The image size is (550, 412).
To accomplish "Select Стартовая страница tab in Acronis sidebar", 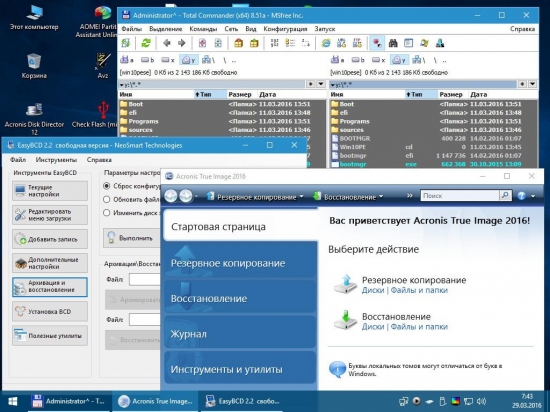I will [241, 226].
